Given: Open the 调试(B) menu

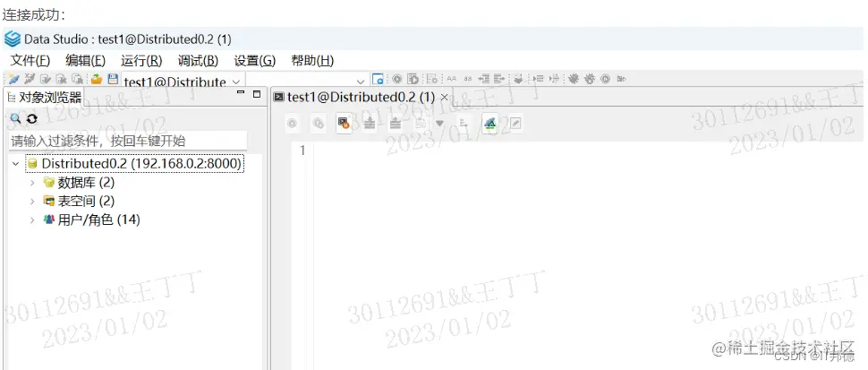Looking at the screenshot, I should click(x=198, y=60).
